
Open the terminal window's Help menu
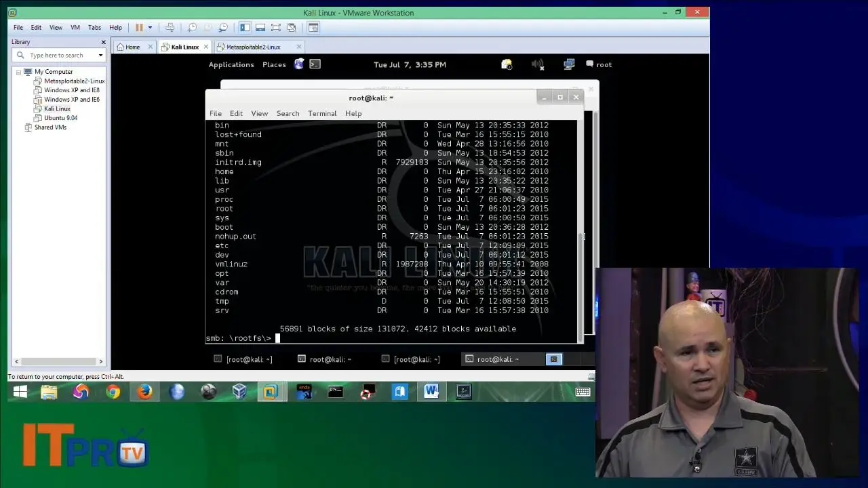click(353, 114)
